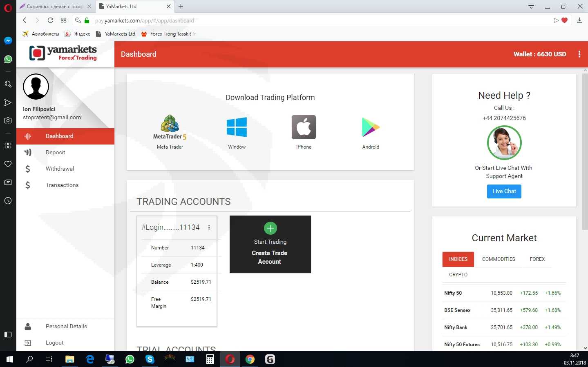Open the Android Google Play icon
Screen dimensions: 588x367
(371, 127)
